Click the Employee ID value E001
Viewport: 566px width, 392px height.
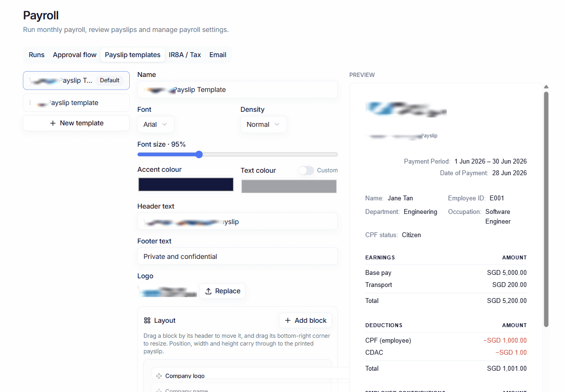click(x=497, y=198)
